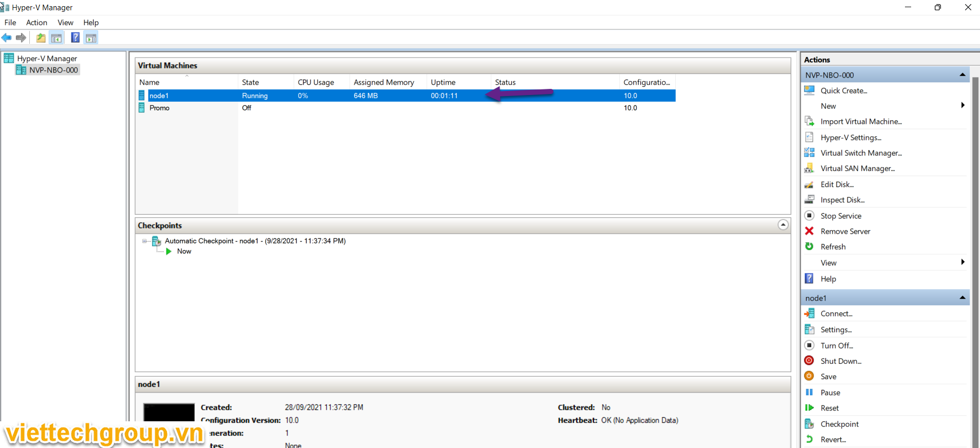Click the Edit Disk icon
Viewport: 980px width, 448px height.
[x=809, y=184]
